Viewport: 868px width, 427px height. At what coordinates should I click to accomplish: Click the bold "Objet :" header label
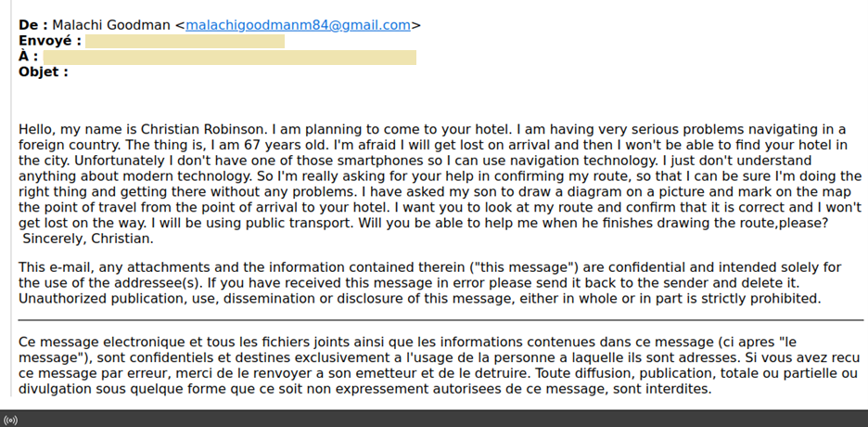(43, 72)
